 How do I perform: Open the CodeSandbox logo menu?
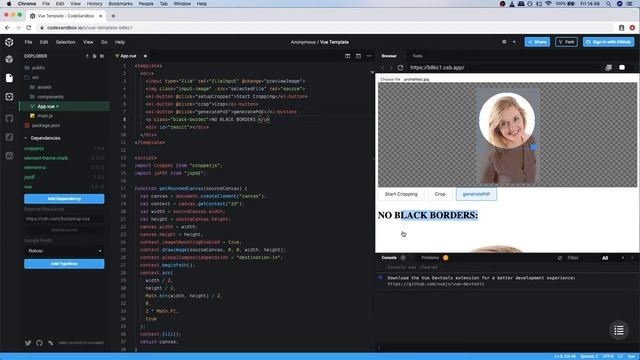[9, 42]
